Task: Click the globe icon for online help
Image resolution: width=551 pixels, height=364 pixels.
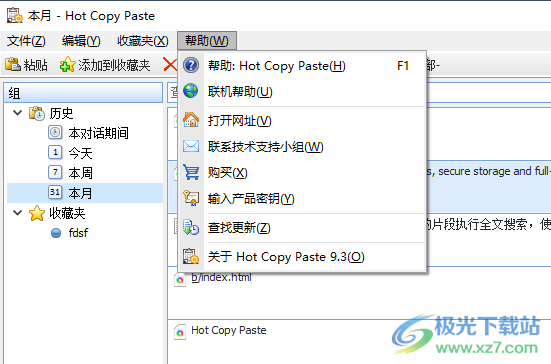Action: coord(191,91)
